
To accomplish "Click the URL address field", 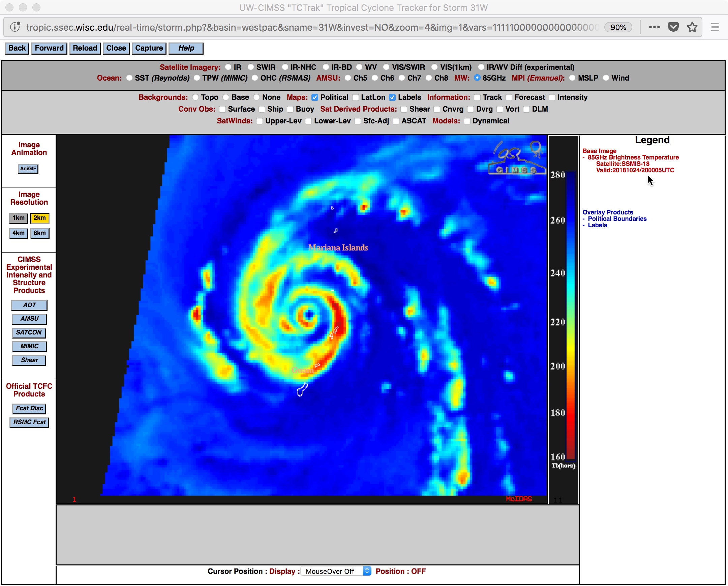I will [312, 27].
